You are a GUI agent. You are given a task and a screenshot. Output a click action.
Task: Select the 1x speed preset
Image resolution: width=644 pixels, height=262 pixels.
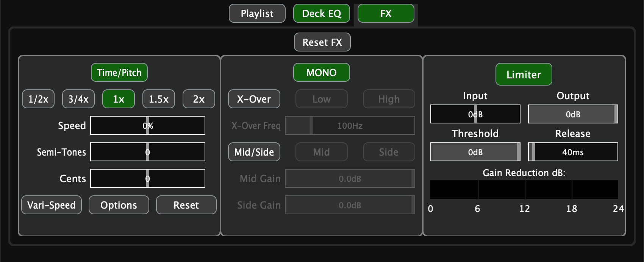pyautogui.click(x=119, y=99)
